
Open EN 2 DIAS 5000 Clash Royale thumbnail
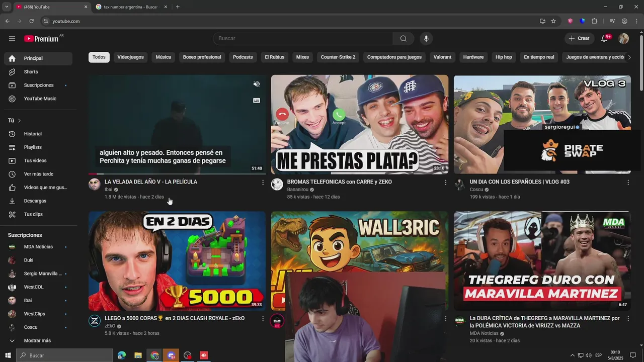(177, 261)
